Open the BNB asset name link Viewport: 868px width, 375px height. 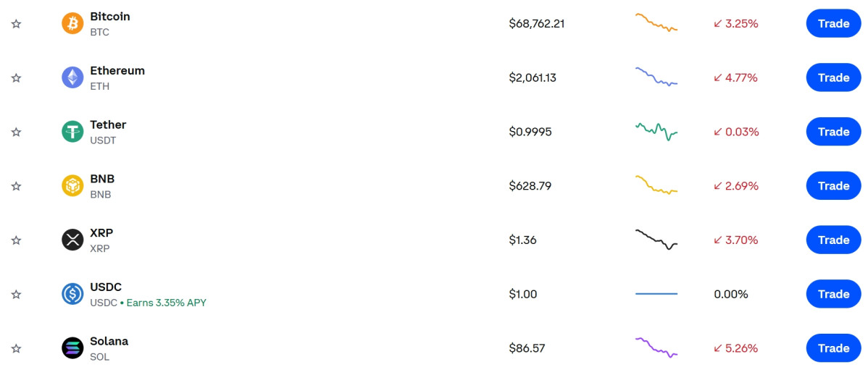(x=102, y=179)
